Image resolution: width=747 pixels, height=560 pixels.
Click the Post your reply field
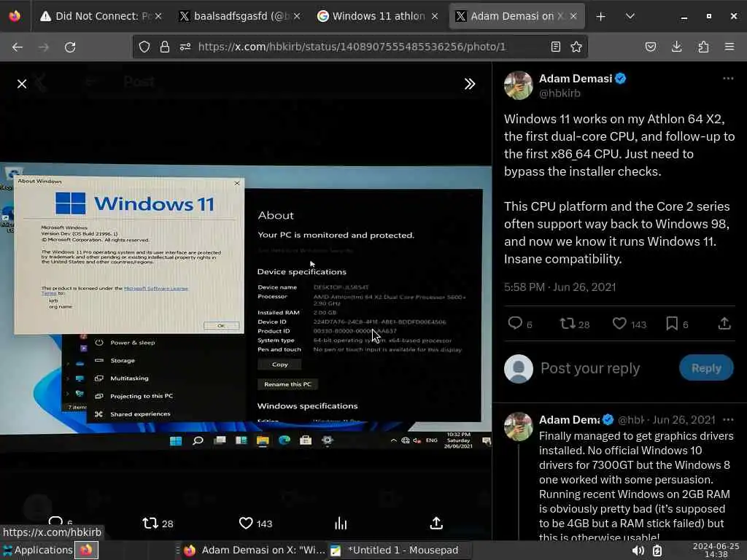[589, 368]
